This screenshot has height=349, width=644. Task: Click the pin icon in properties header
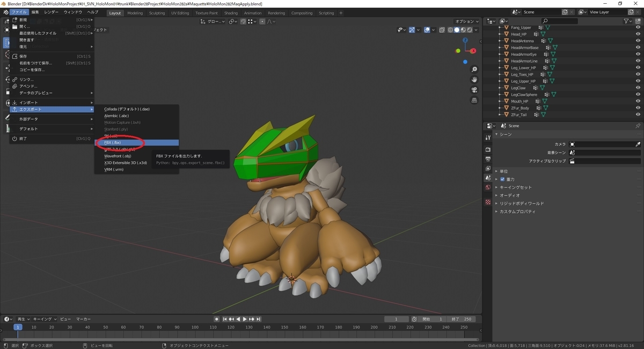(x=638, y=126)
